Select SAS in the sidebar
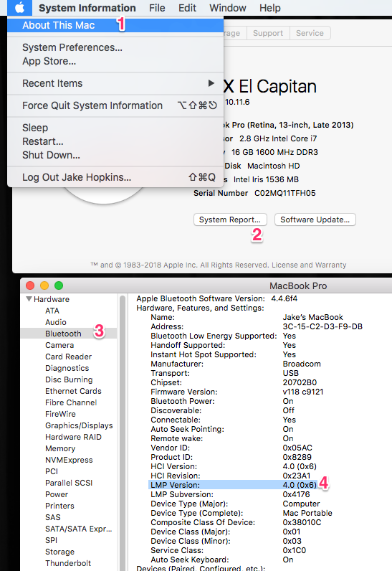The width and height of the screenshot is (392, 571). (53, 517)
